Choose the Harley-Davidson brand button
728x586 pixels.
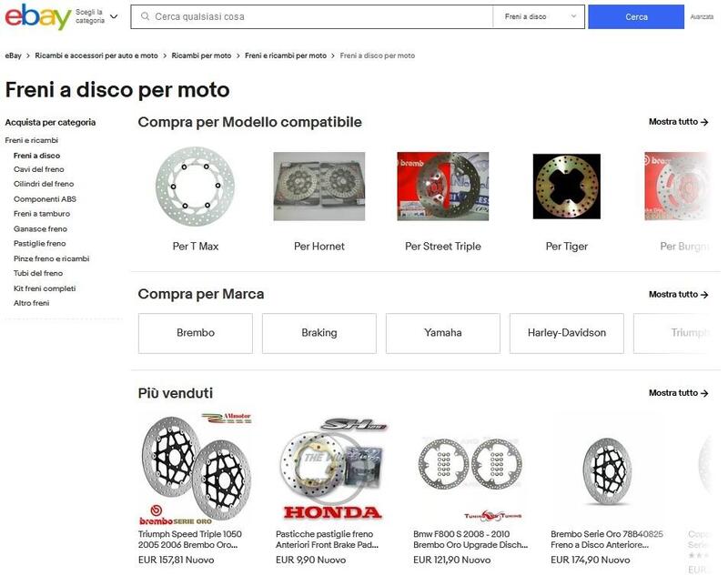coord(566,333)
